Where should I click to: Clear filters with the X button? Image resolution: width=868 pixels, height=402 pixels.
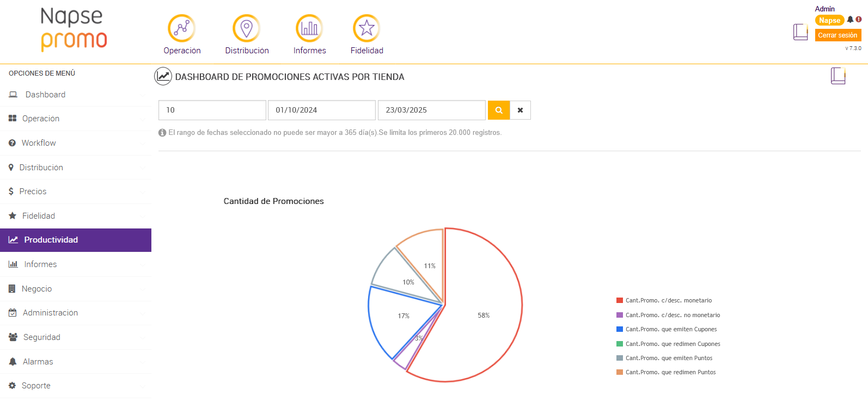click(521, 110)
